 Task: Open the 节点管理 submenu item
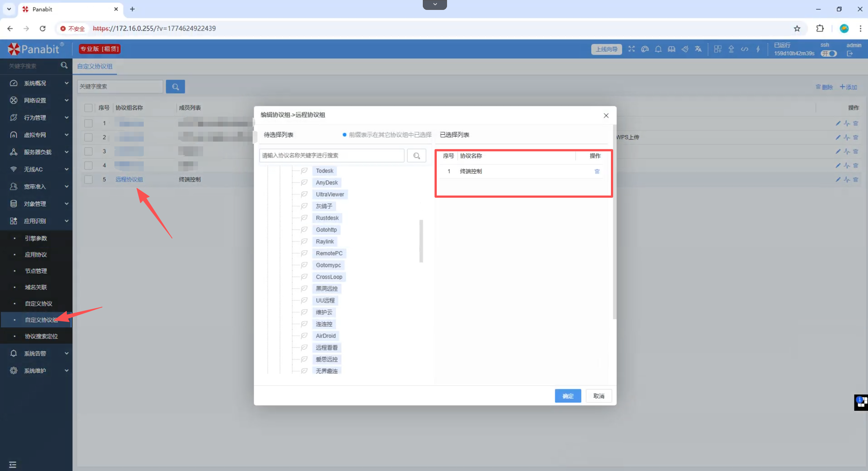pyautogui.click(x=36, y=271)
